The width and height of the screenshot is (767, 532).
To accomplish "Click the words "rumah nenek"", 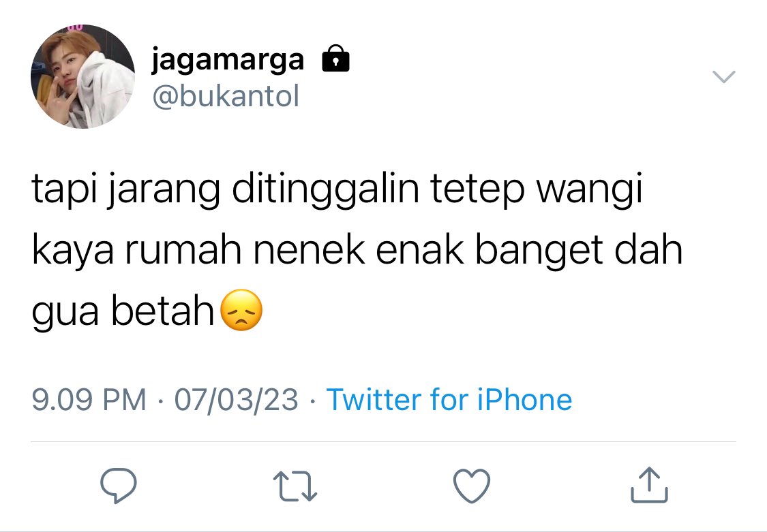I will coord(245,250).
